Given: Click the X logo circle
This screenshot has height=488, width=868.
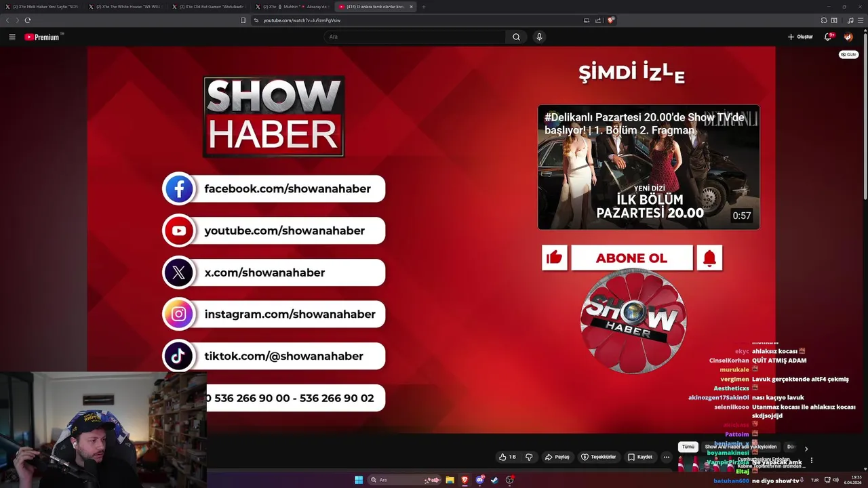Looking at the screenshot, I should [x=179, y=272].
